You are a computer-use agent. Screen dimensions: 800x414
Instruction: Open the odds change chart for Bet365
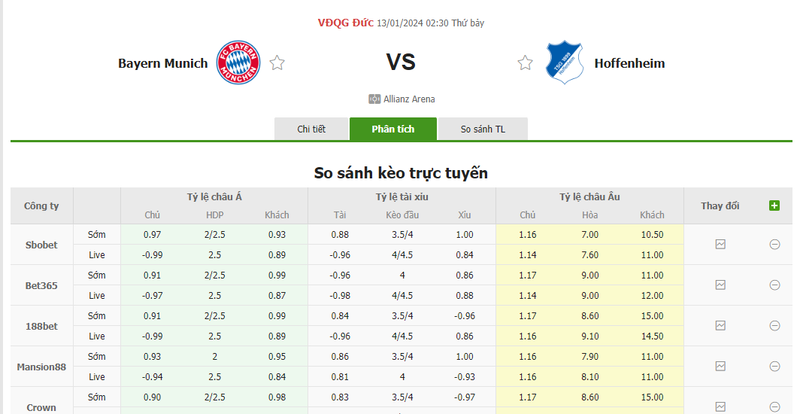pos(720,285)
